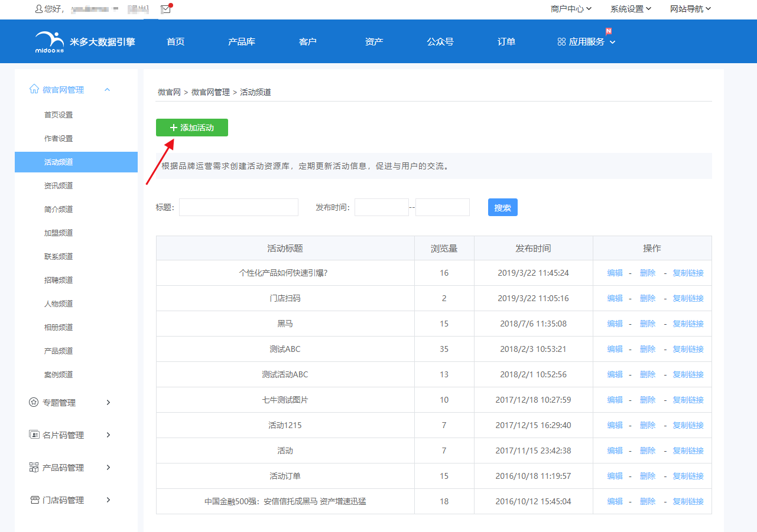Click 编辑 for 七牛测试图片 row
Viewport: 757px width, 532px height.
click(615, 400)
